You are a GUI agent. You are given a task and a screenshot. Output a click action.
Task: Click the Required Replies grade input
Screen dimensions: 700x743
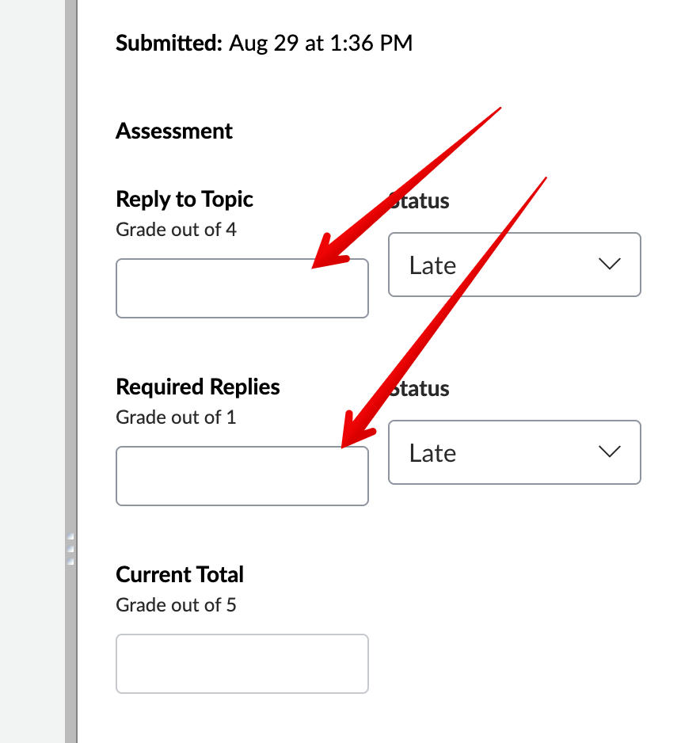coord(242,476)
